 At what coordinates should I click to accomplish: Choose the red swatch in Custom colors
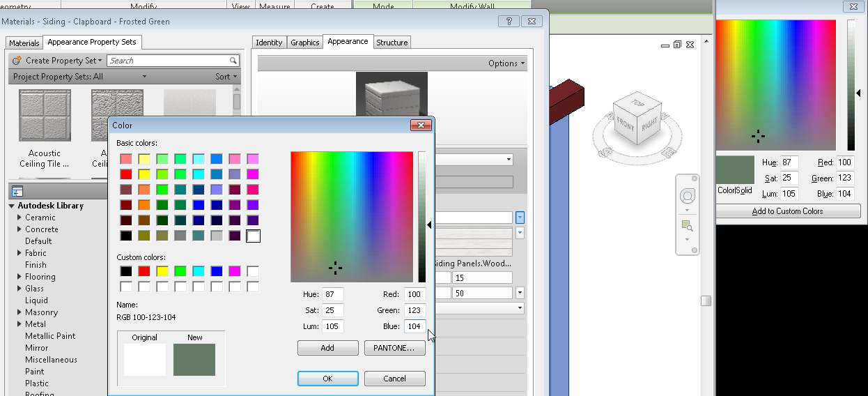(144, 271)
